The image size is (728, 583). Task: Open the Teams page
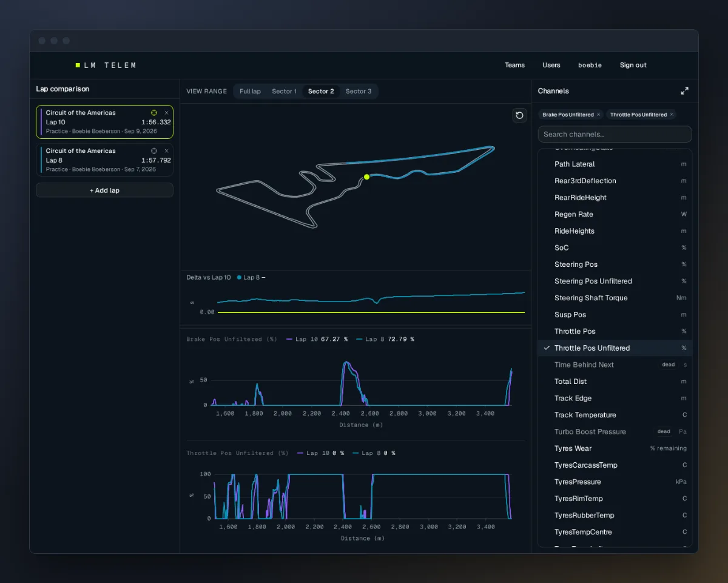514,65
